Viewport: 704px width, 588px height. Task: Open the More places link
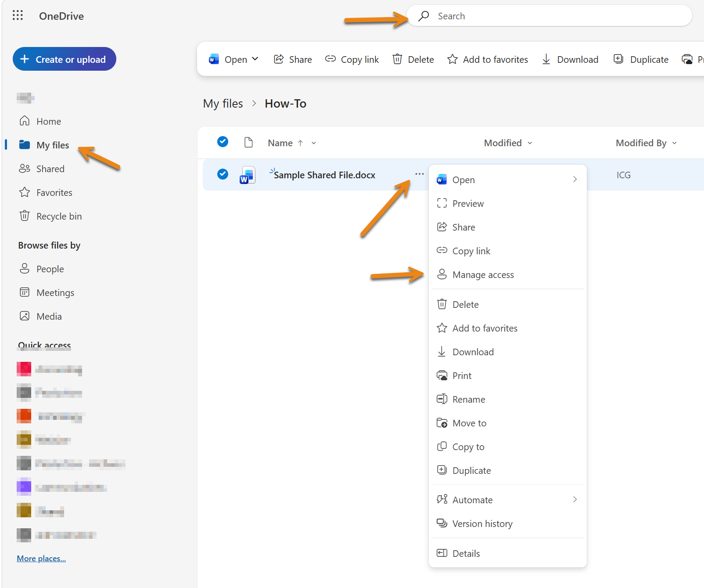[x=41, y=559]
